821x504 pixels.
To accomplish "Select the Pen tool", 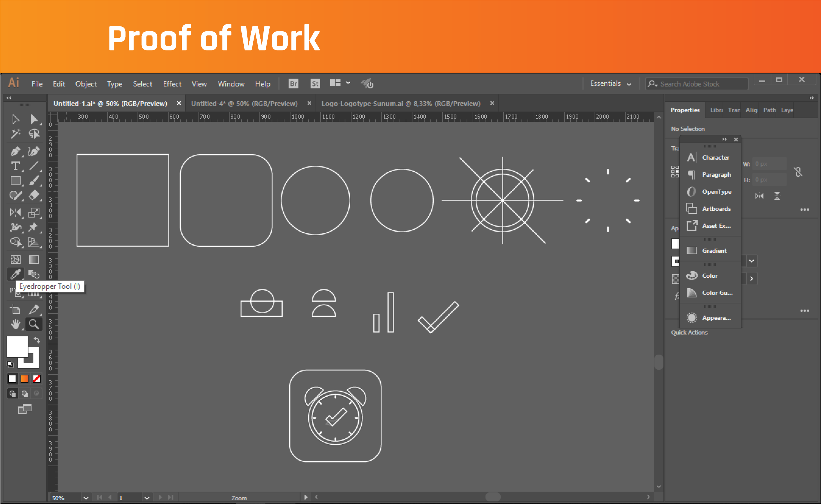I will (15, 151).
